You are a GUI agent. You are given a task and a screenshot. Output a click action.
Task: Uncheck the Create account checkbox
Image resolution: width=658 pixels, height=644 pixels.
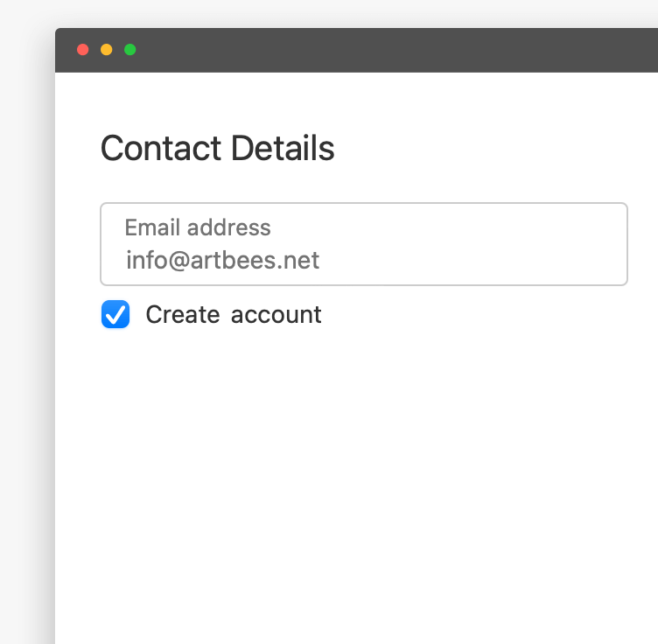(x=115, y=314)
